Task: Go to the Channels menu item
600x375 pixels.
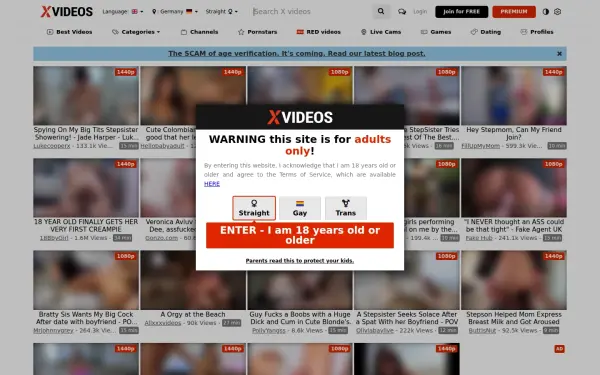Action: coord(199,32)
